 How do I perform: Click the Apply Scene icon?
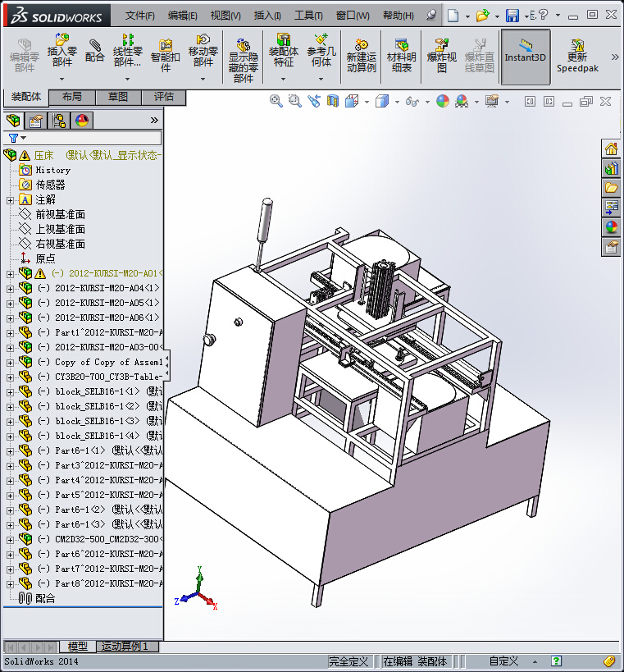coord(462,101)
